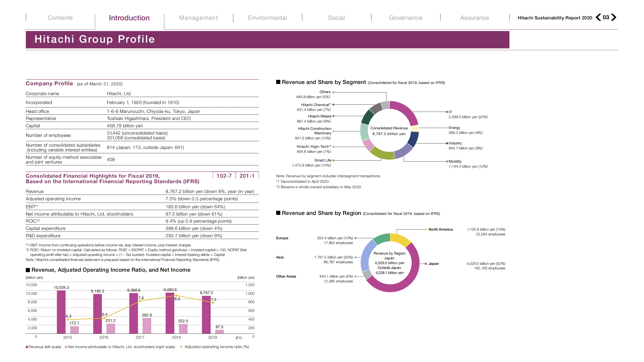Open the Assurance tab
644x362 pixels.
[474, 18]
